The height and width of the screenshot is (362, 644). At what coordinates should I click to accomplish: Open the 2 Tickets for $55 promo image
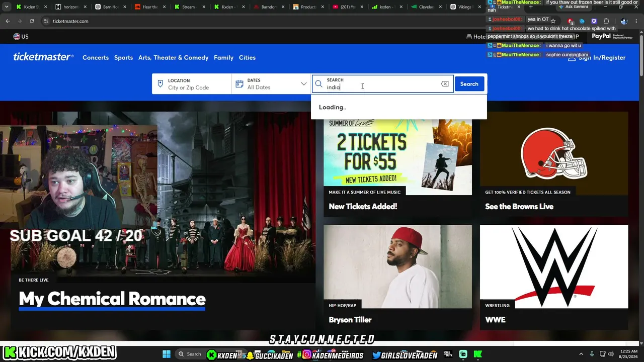click(x=397, y=153)
